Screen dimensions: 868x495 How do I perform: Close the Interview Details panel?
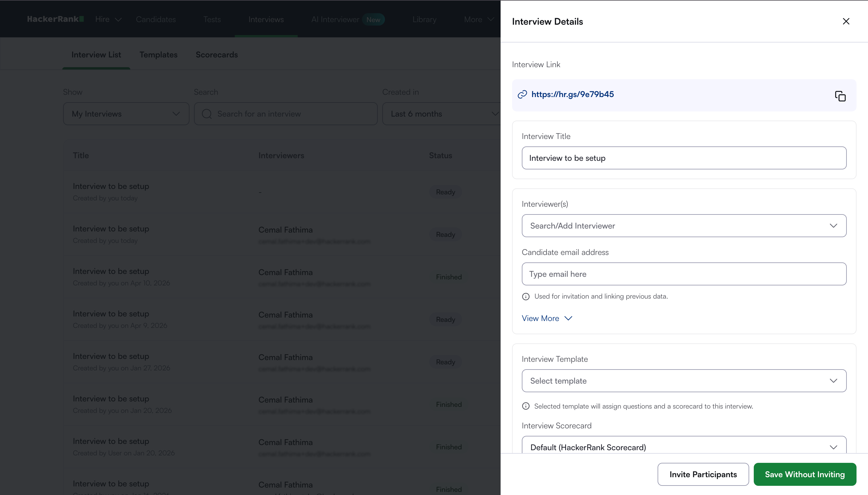pyautogui.click(x=846, y=22)
